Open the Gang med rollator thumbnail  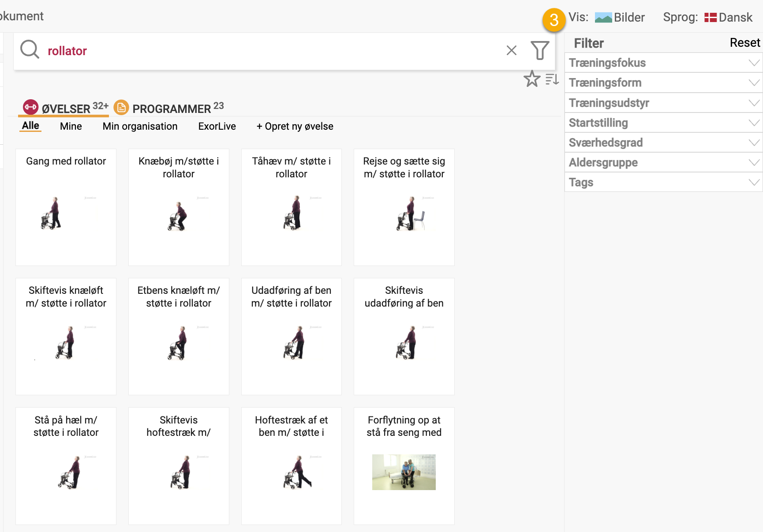pyautogui.click(x=66, y=214)
